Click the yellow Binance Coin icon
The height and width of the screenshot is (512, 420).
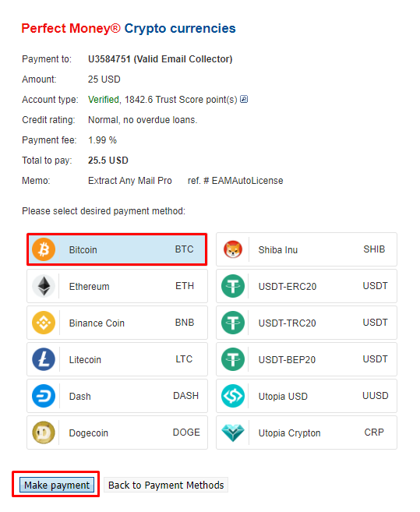coord(44,323)
